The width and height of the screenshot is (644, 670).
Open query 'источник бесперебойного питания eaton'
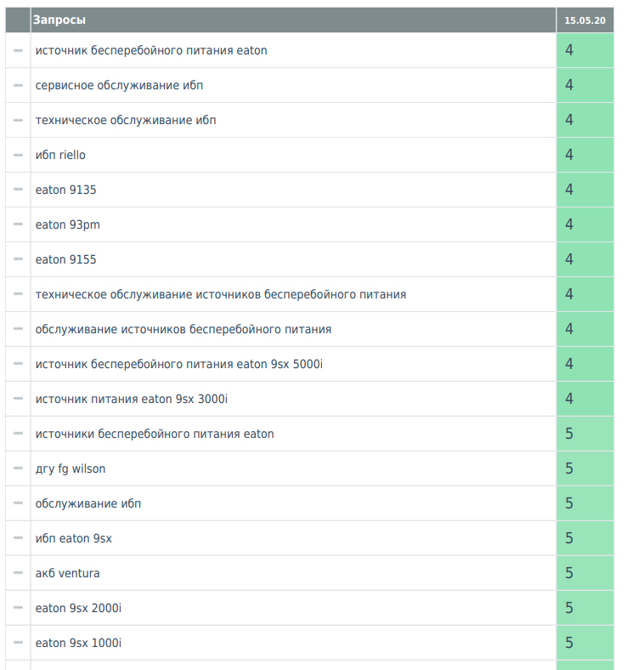tap(151, 50)
